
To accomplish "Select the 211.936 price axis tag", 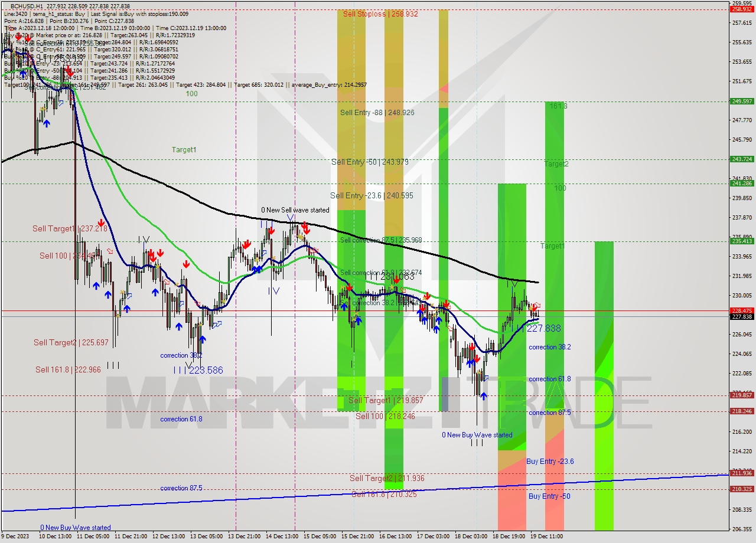I will tap(742, 473).
